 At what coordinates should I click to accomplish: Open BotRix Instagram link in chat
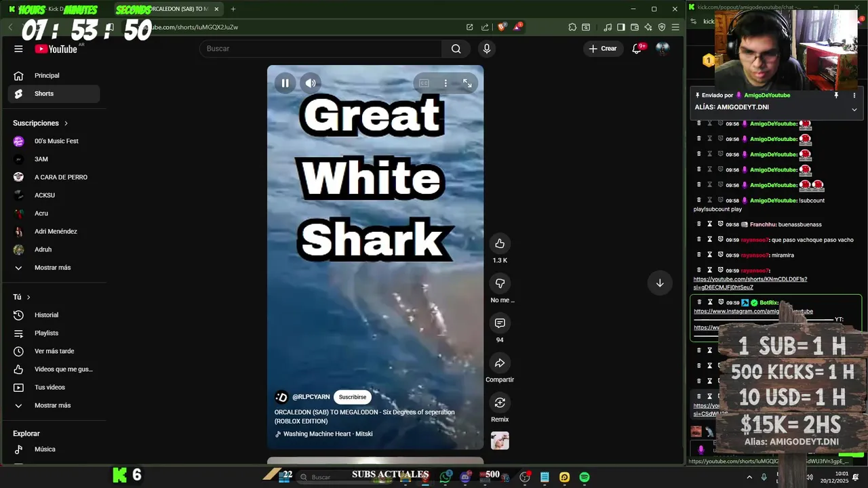point(753,312)
